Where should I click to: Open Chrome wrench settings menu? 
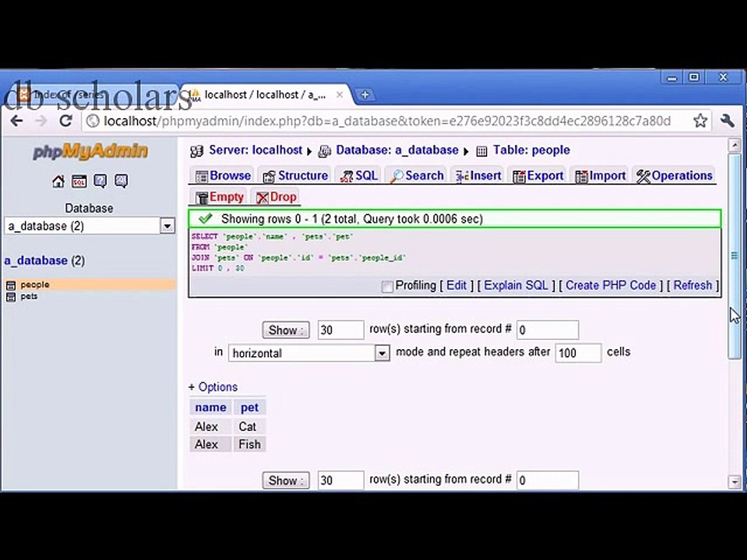point(727,121)
